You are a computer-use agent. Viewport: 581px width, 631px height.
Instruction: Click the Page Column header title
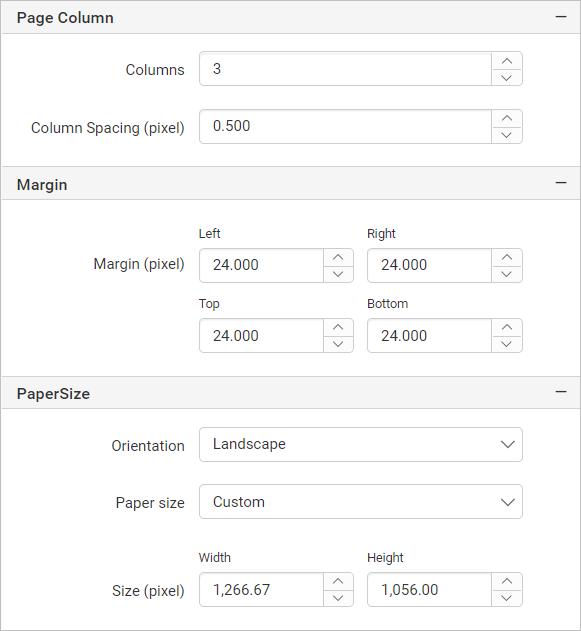pos(65,18)
